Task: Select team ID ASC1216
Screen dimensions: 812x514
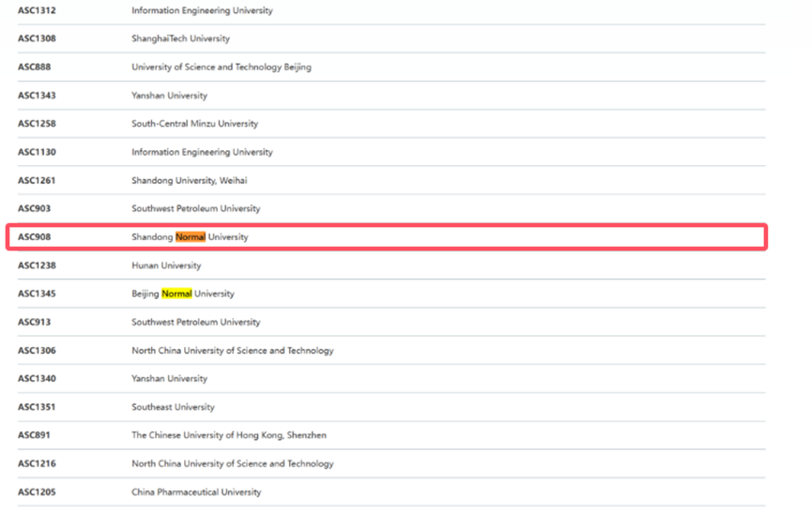Action: coord(37,463)
